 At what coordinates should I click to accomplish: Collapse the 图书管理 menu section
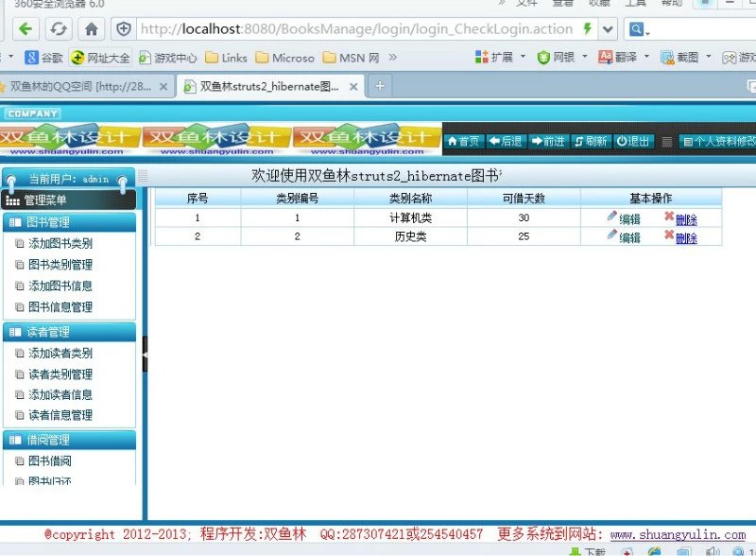[x=69, y=222]
